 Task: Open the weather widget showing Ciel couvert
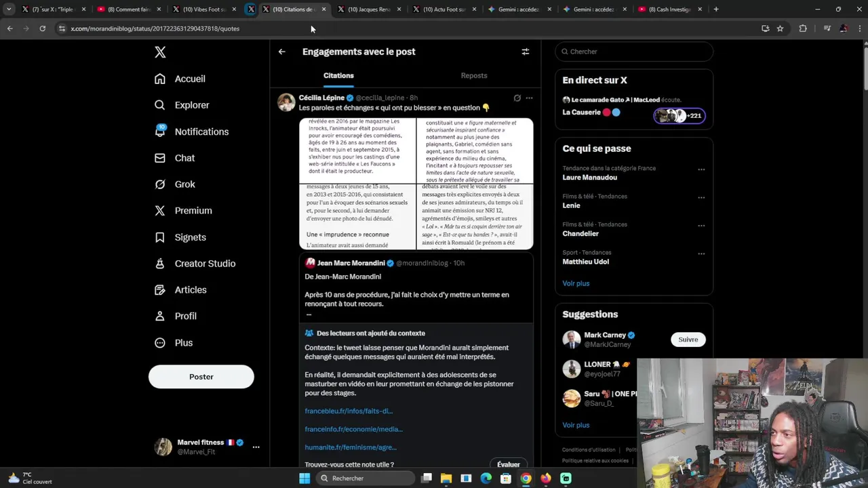[31, 479]
